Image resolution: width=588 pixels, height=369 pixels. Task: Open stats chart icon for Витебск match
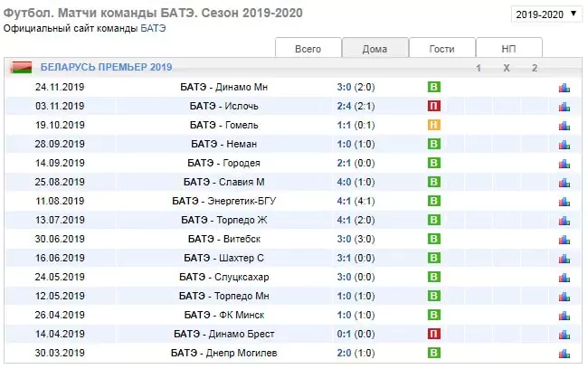[564, 240]
